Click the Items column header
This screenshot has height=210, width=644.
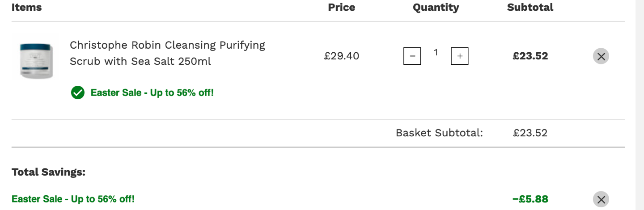(26, 8)
